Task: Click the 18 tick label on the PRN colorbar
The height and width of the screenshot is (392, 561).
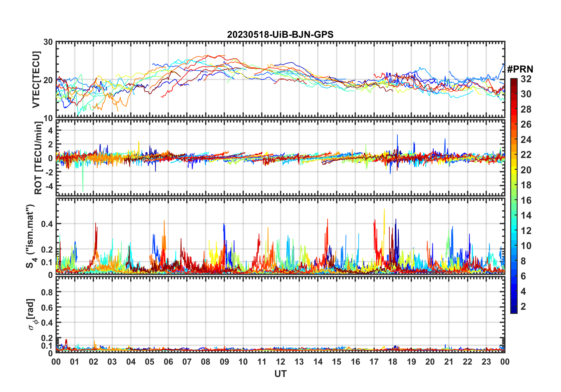Action: pos(526,185)
